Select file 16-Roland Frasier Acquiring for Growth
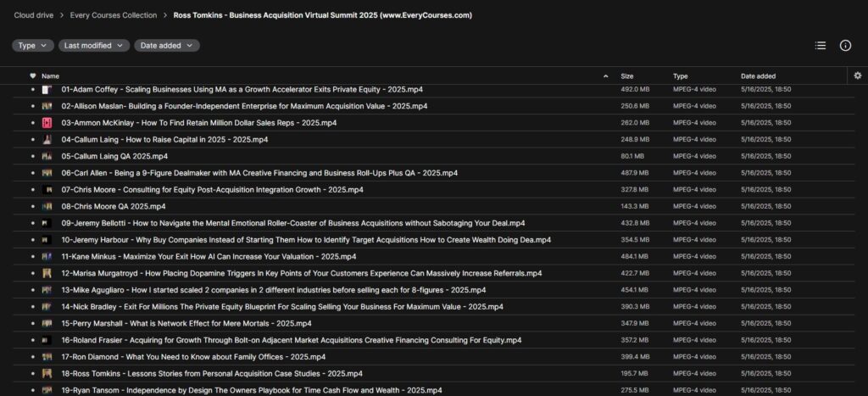This screenshot has width=868, height=396. click(292, 340)
